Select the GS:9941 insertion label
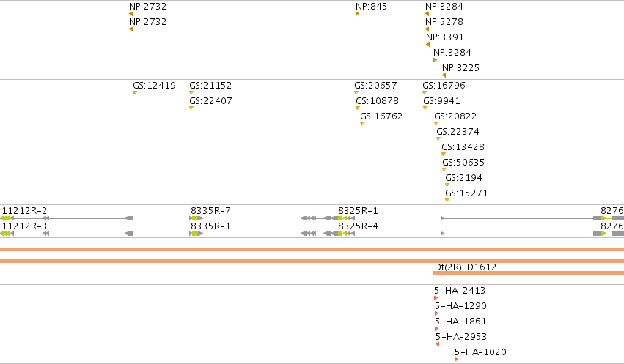The image size is (624, 364). point(441,100)
